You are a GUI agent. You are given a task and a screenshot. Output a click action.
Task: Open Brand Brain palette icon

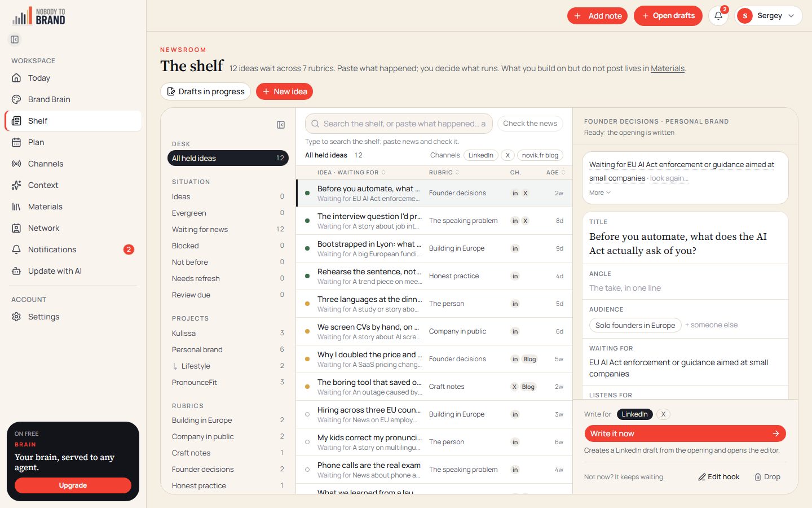click(16, 99)
